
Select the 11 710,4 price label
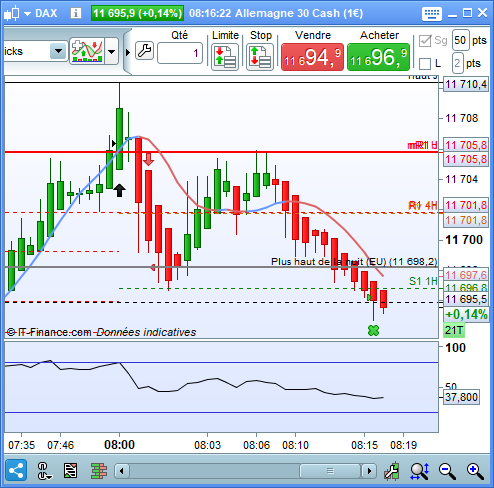pyautogui.click(x=466, y=84)
